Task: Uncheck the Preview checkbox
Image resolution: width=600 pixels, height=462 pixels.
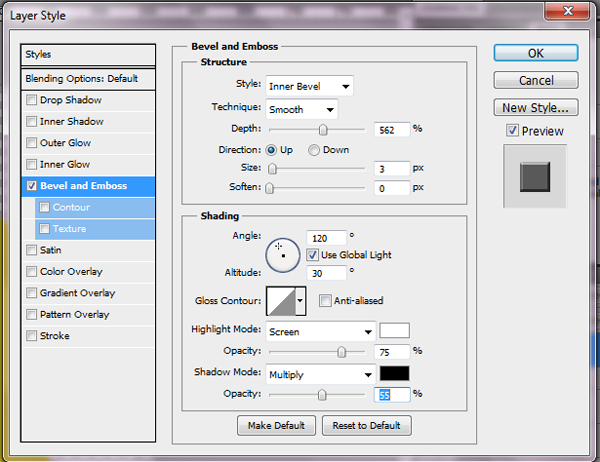Action: click(512, 131)
